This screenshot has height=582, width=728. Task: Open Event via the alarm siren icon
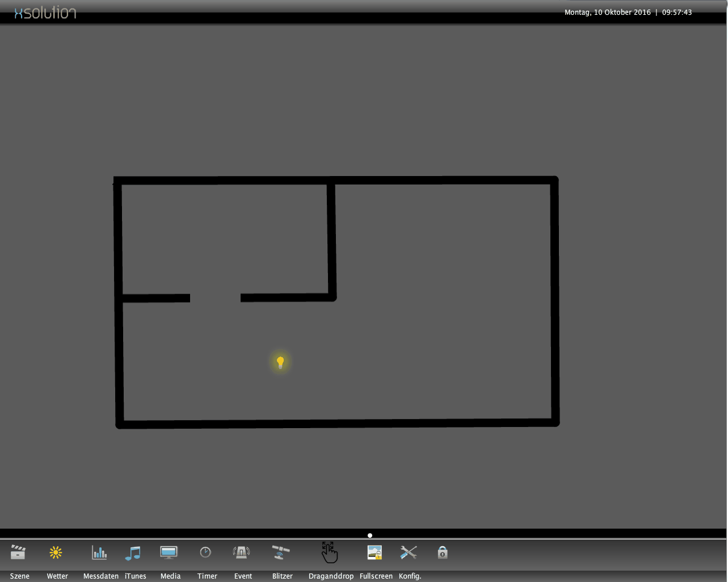(242, 552)
